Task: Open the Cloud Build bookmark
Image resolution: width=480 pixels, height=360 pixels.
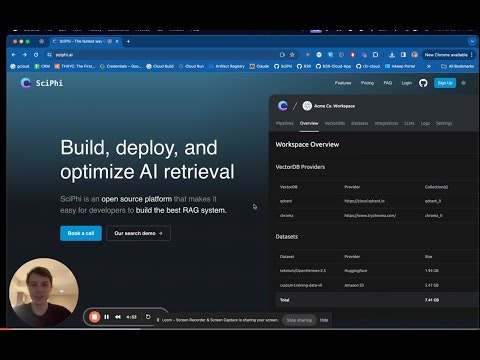Action: (160, 66)
